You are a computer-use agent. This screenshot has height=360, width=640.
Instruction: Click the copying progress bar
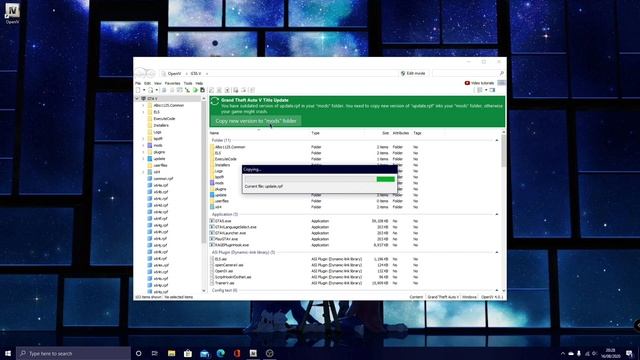tap(320, 179)
